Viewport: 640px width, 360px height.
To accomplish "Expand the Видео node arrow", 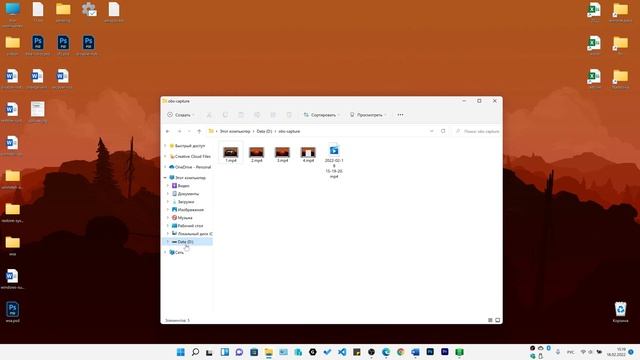I will 168,186.
